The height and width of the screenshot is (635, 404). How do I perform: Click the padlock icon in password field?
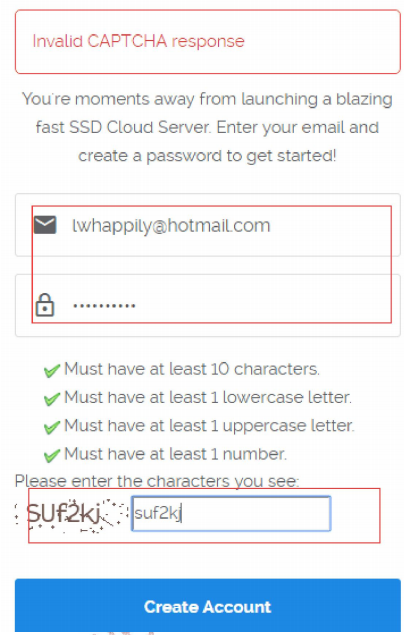[x=45, y=305]
